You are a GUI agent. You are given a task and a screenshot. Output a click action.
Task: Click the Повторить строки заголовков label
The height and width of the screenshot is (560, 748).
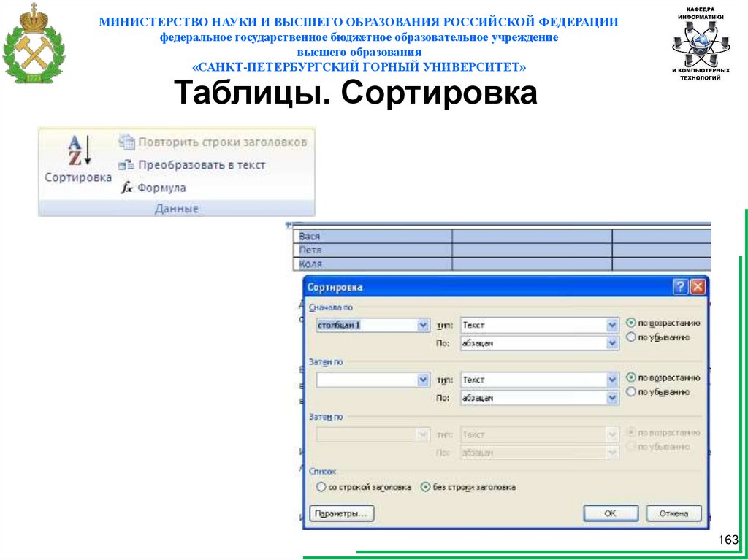(223, 142)
